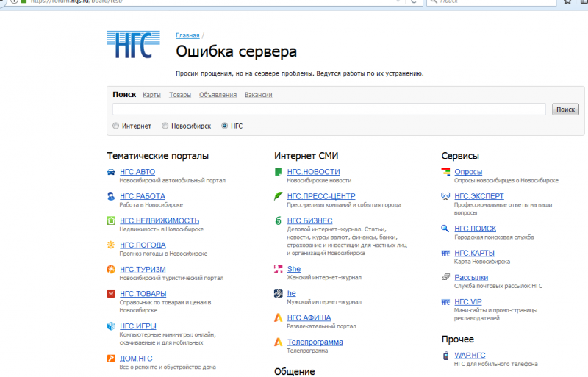
Task: Click the orange globe icon beside НГС.ТУРИЗМ
Action: click(x=111, y=270)
